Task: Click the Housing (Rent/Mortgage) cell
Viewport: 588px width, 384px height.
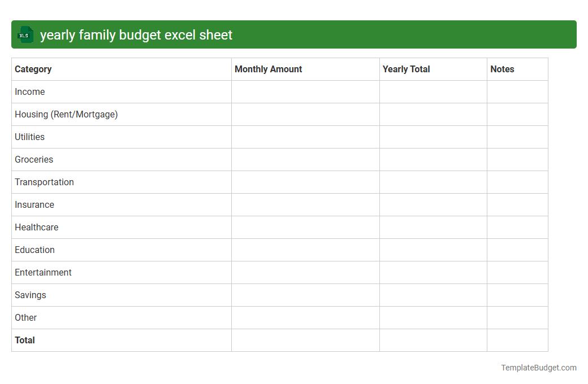Action: point(66,114)
